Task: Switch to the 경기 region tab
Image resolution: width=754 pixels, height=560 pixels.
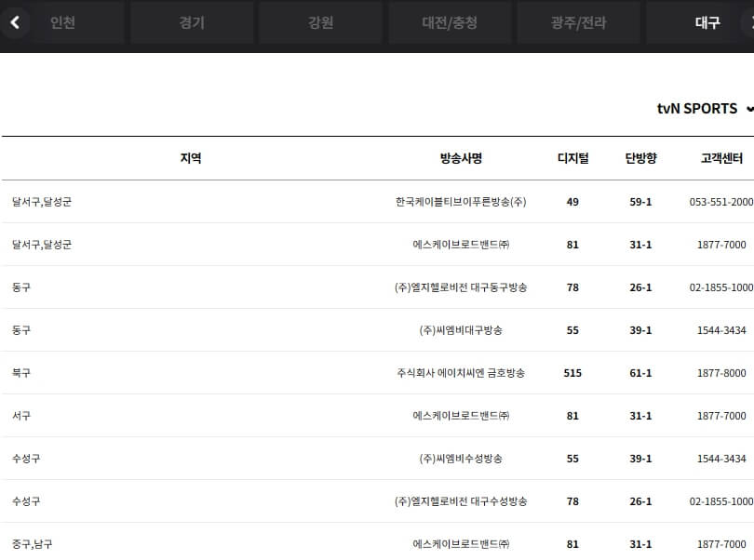Action: [192, 22]
